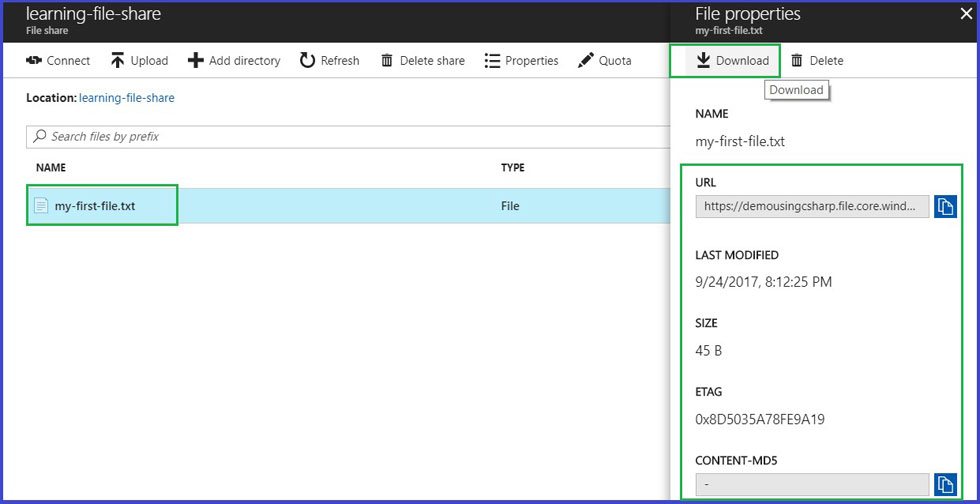Click the Upload arrow icon

pyautogui.click(x=118, y=61)
